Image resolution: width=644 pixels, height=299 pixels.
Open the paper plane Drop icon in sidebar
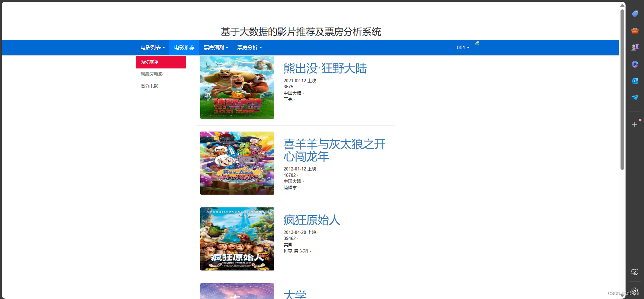point(635,98)
